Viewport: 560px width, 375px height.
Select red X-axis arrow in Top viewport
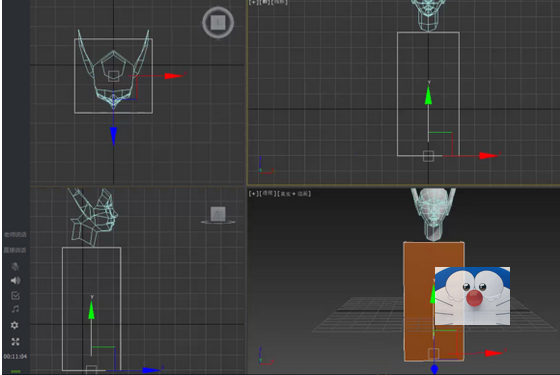[x=174, y=76]
